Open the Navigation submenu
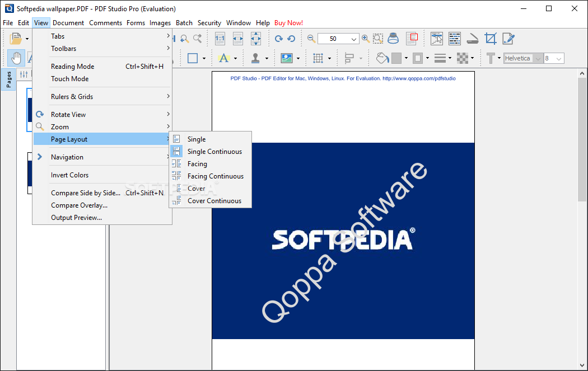The image size is (588, 371). click(x=102, y=157)
